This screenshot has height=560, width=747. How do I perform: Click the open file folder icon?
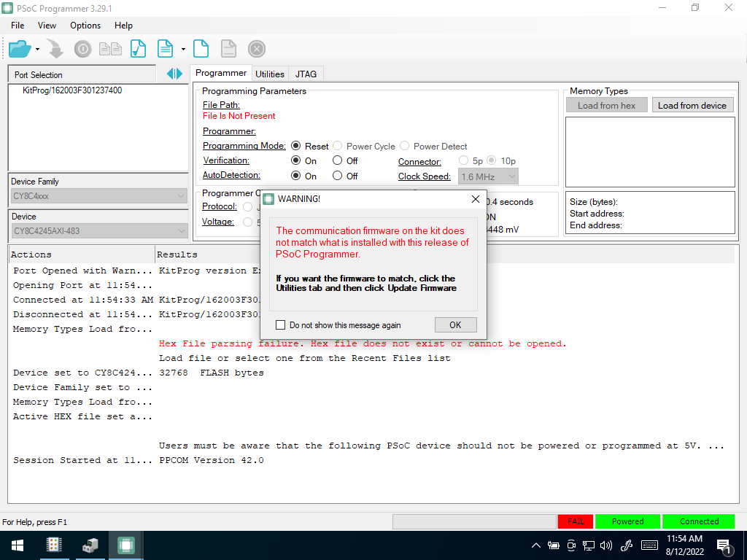(x=20, y=49)
